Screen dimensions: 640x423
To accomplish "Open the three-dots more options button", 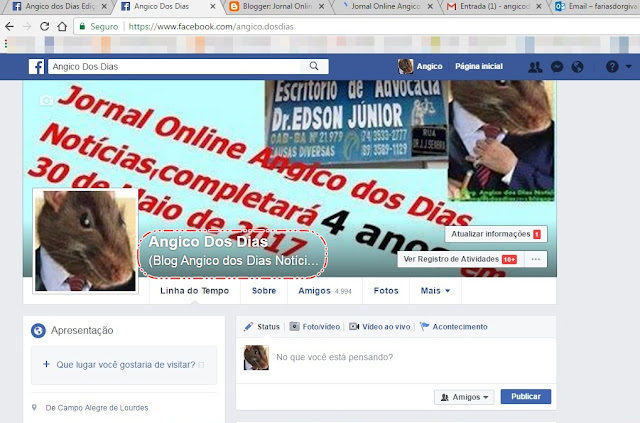I will click(536, 259).
